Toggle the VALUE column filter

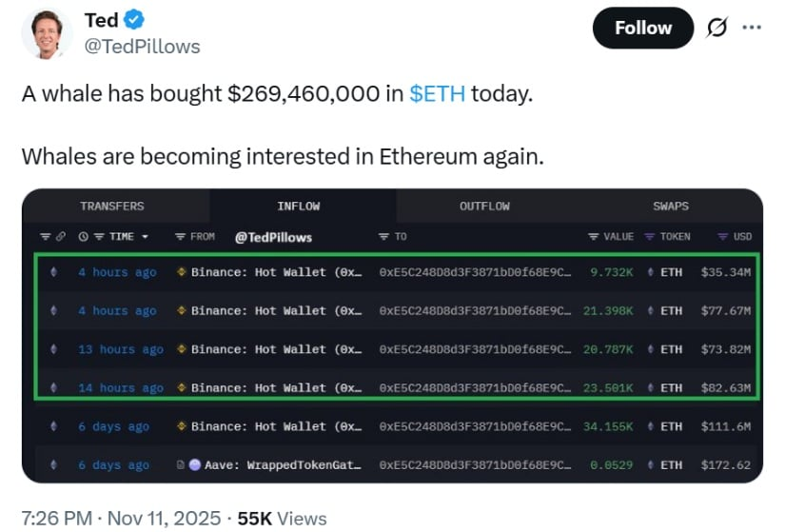(595, 237)
